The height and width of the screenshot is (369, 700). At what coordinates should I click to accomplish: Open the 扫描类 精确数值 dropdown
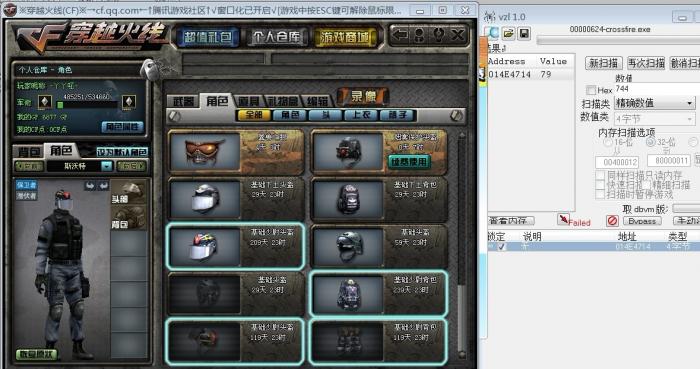click(655, 103)
